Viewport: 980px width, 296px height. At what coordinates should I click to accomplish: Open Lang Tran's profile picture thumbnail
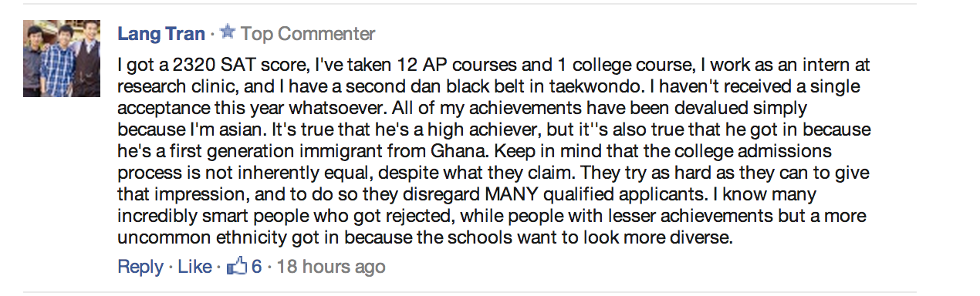(62, 59)
